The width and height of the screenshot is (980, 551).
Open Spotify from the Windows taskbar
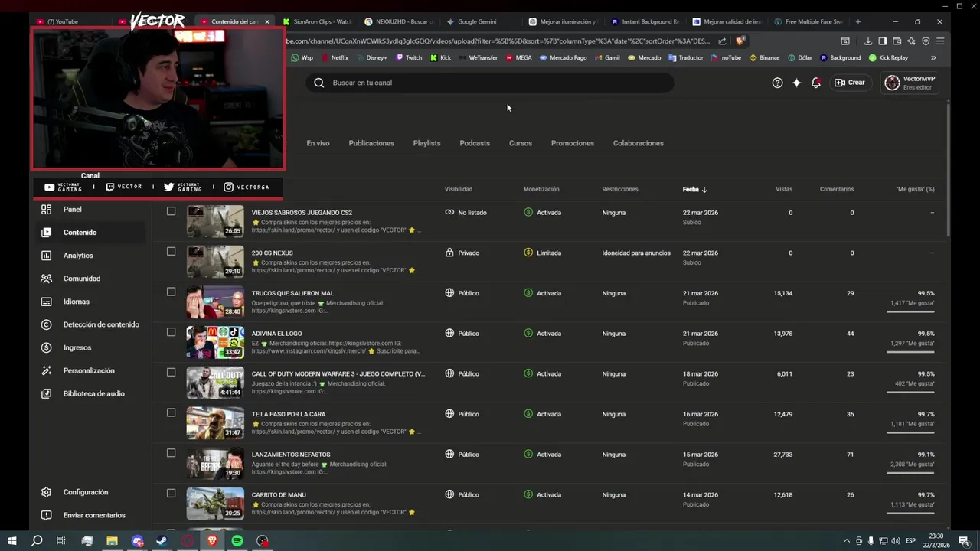point(237,541)
